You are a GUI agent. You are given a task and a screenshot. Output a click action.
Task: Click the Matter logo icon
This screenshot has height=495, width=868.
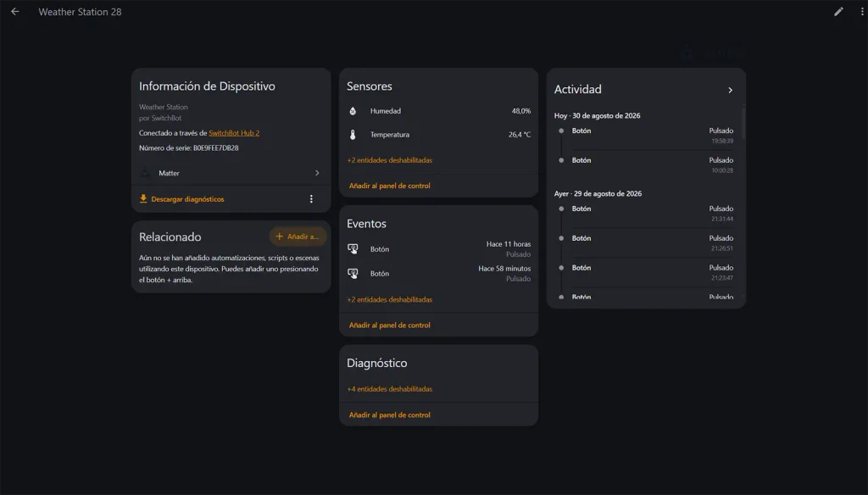(x=145, y=173)
